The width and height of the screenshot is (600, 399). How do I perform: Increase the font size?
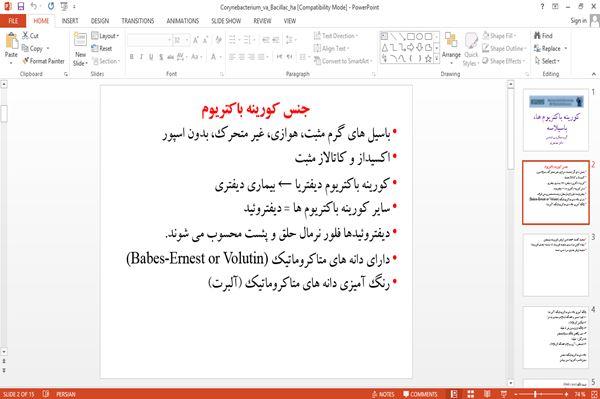(x=196, y=40)
